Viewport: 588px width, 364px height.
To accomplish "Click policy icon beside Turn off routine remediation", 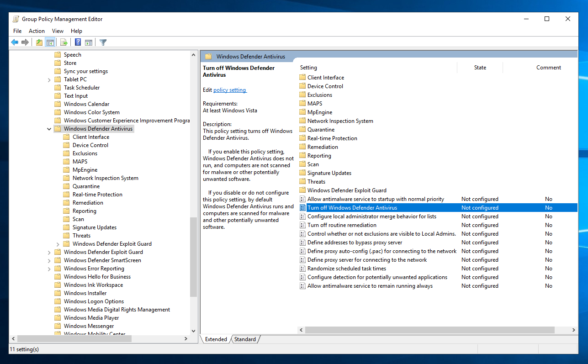I will click(x=302, y=225).
